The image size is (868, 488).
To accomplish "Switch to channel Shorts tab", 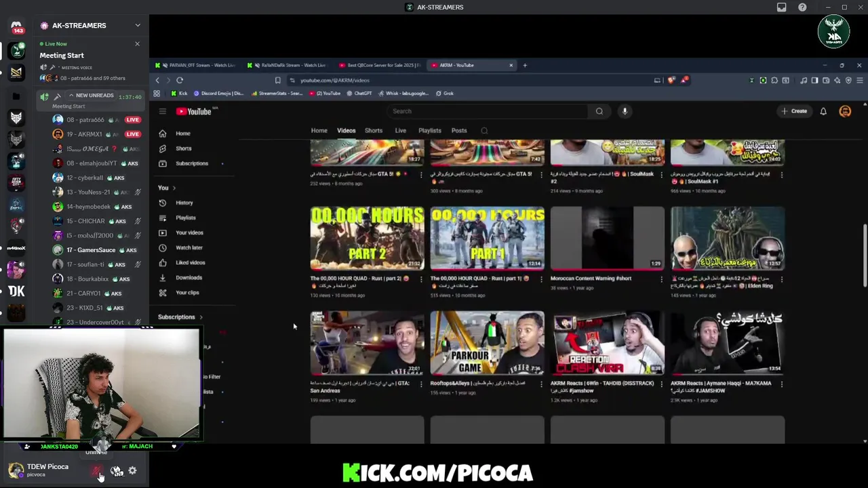I will point(374,130).
